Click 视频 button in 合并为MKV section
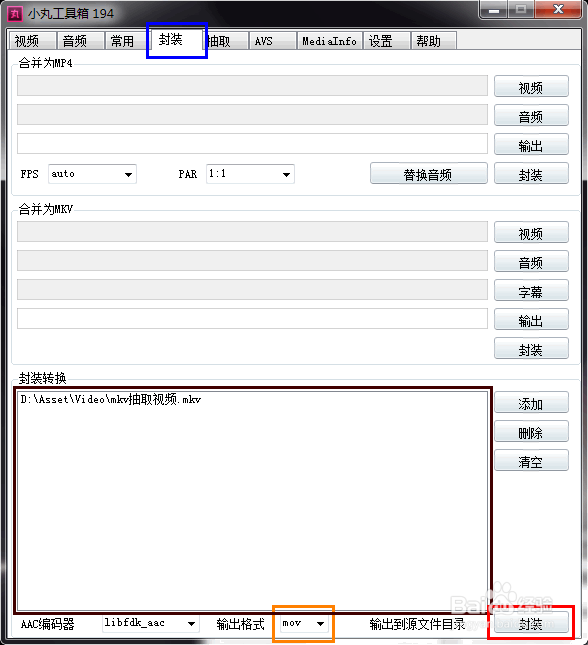This screenshot has width=588, height=645. pos(531,233)
